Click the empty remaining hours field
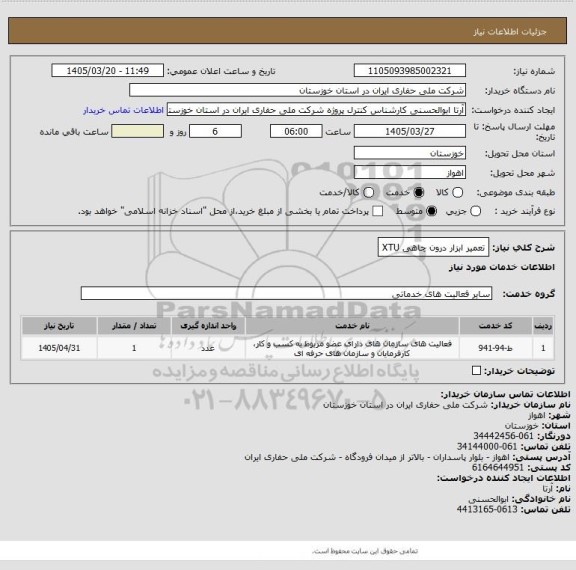Screen dimensions: 576x570 pyautogui.click(x=138, y=131)
